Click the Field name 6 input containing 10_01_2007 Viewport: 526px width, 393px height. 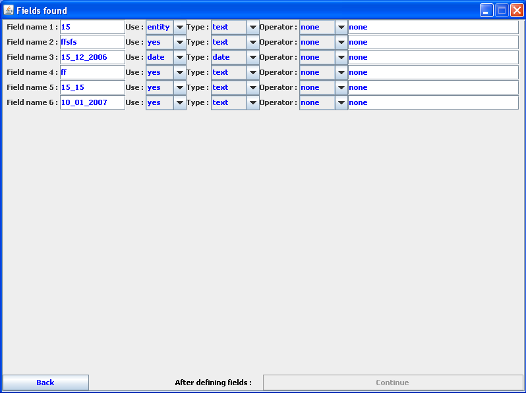coord(92,103)
